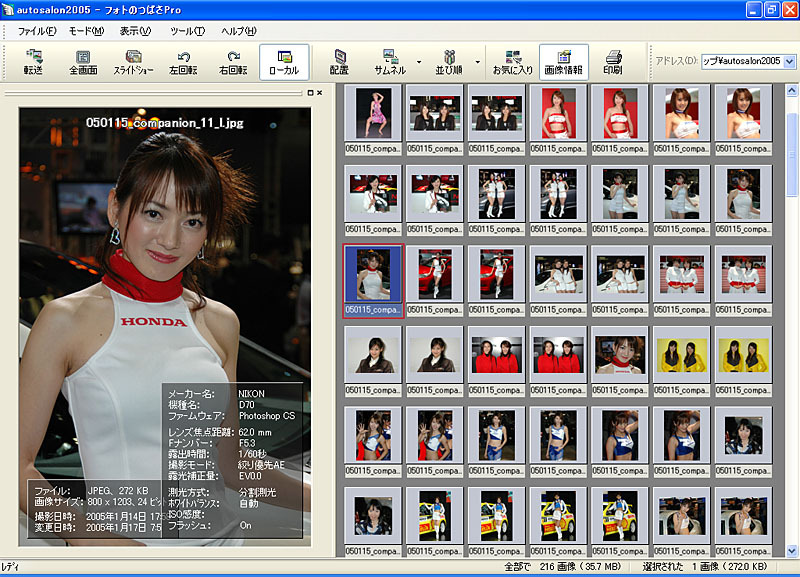Click the thumbnail scrollbar down arrow
The width and height of the screenshot is (800, 577).
pos(792,551)
